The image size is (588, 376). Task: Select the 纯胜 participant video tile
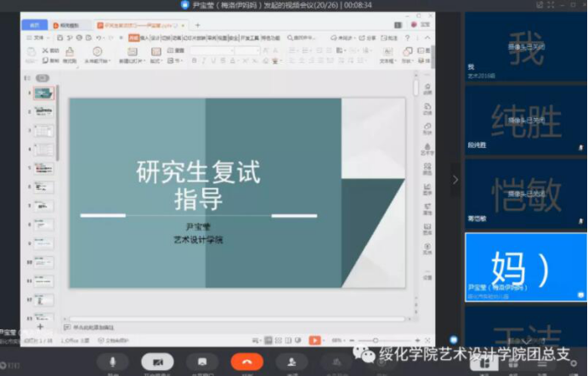click(525, 120)
